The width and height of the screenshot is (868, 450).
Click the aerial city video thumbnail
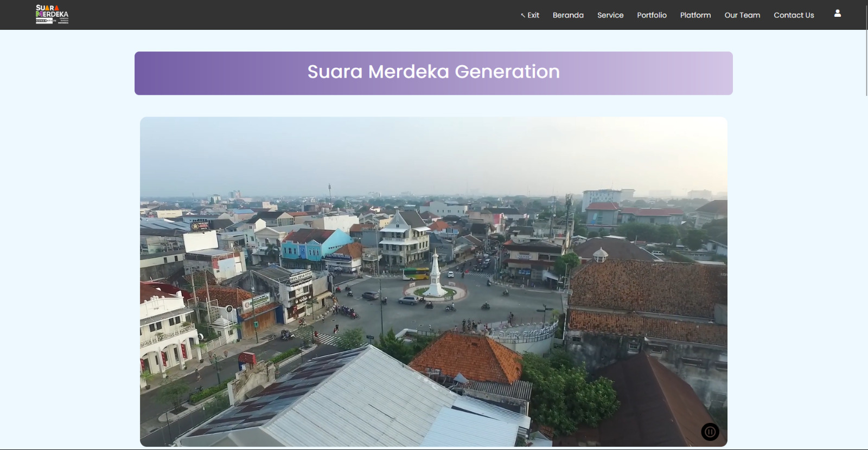tap(433, 281)
